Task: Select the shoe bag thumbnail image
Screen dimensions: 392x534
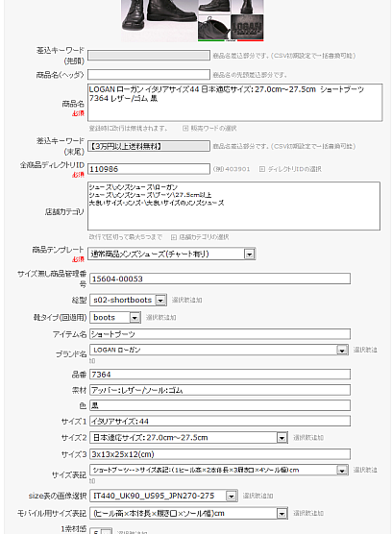Action: [x=214, y=28]
